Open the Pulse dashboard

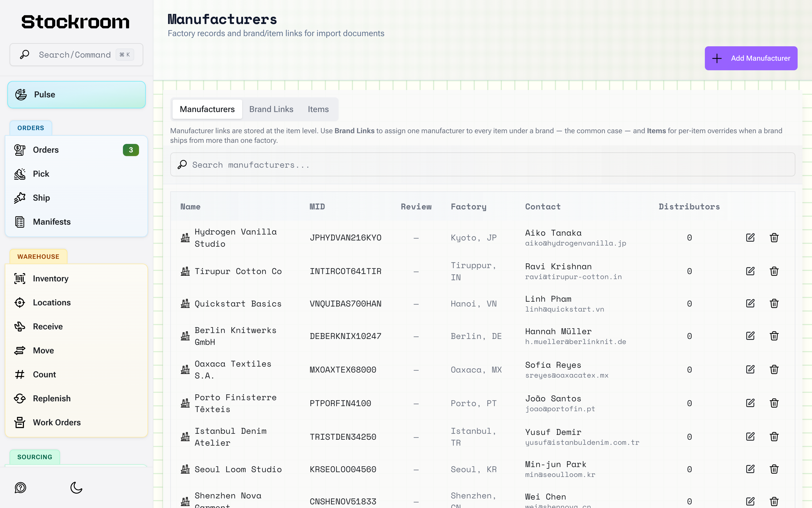click(76, 95)
